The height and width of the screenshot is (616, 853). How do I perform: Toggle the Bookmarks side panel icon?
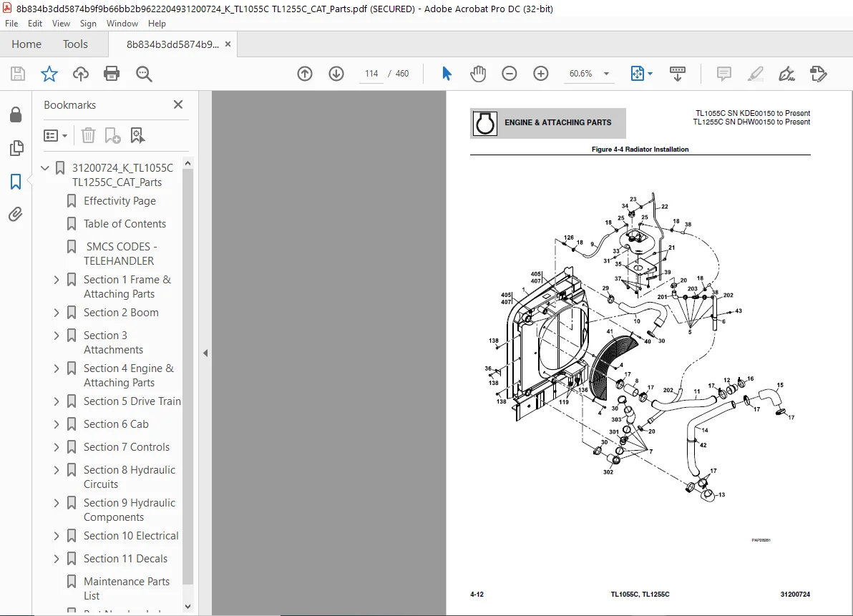click(16, 182)
